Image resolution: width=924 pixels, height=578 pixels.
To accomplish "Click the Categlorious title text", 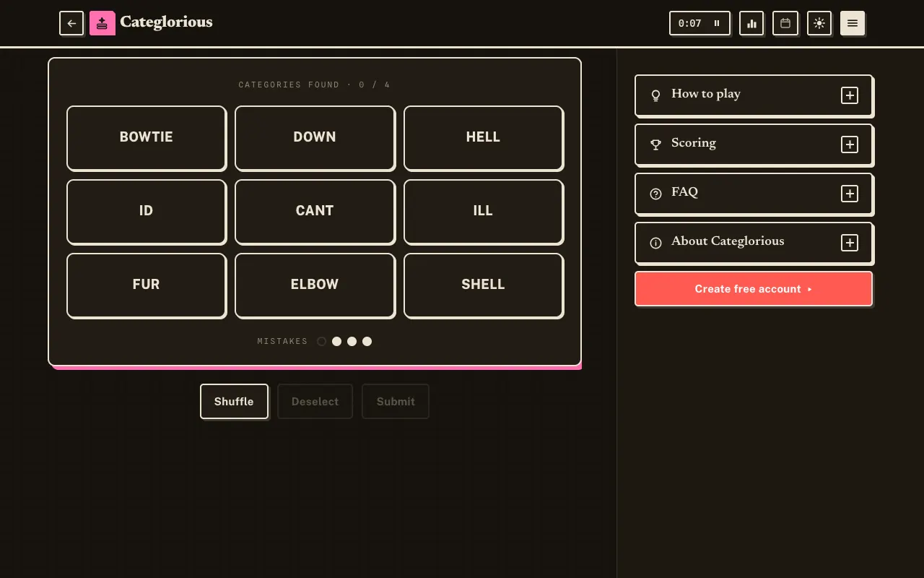I will point(166,22).
